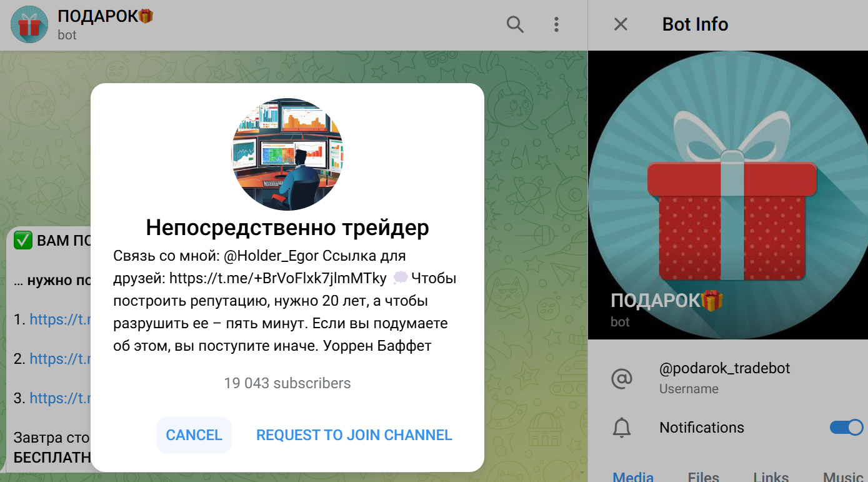Switch to the Links tab

pos(771,476)
